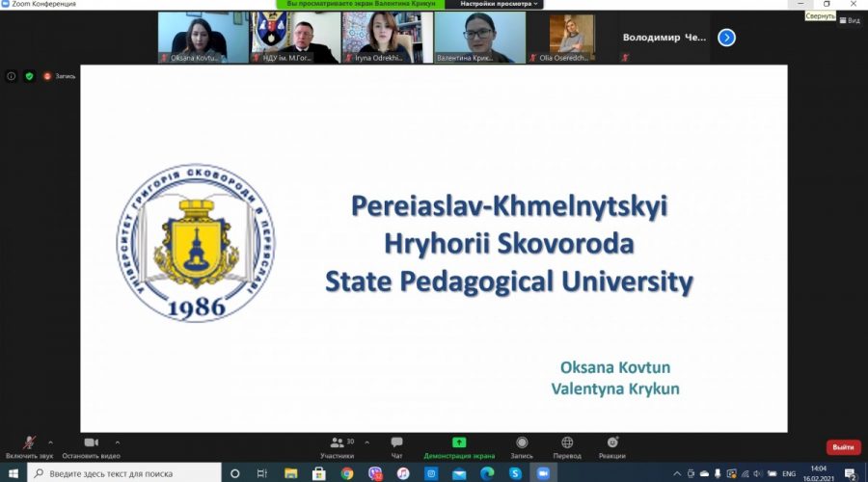The height and width of the screenshot is (482, 868).
Task: Click Wi-Fi network icon in tray
Action: tap(745, 473)
